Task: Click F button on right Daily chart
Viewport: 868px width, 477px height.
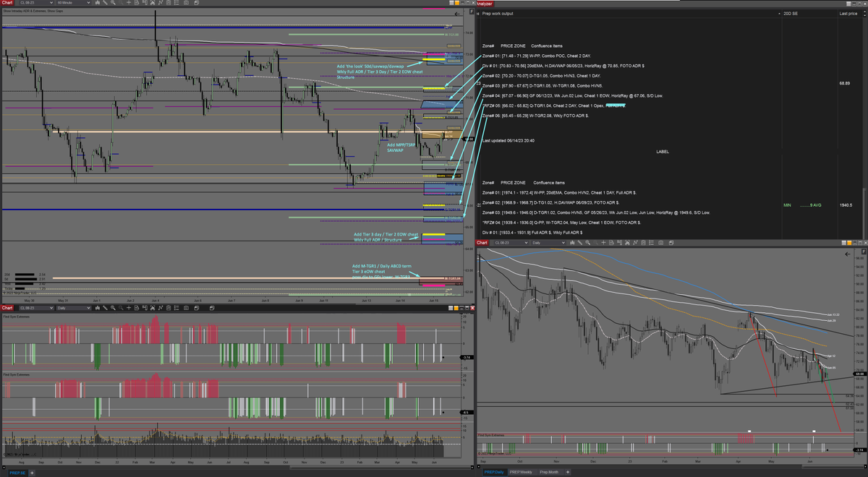Action: (864, 252)
